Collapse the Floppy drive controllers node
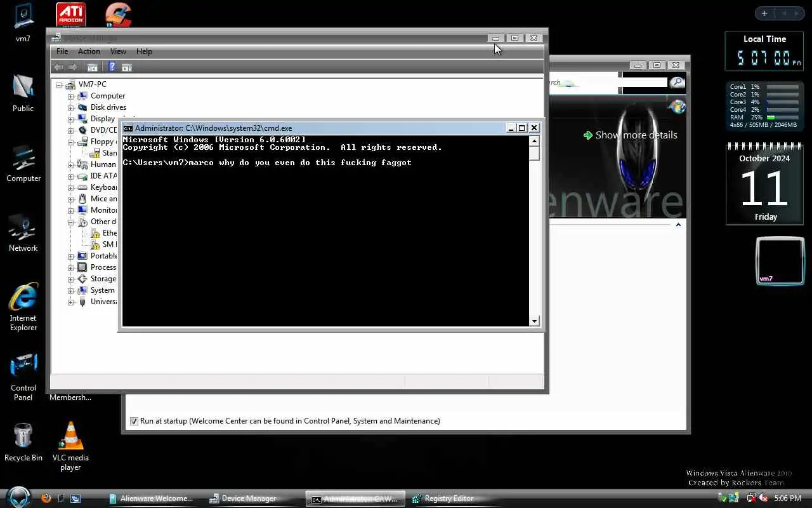Screen dimensions: 812x508 [x=71, y=142]
